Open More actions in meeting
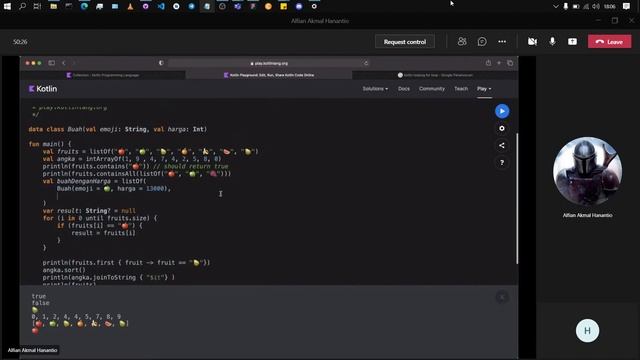 pyautogui.click(x=502, y=42)
